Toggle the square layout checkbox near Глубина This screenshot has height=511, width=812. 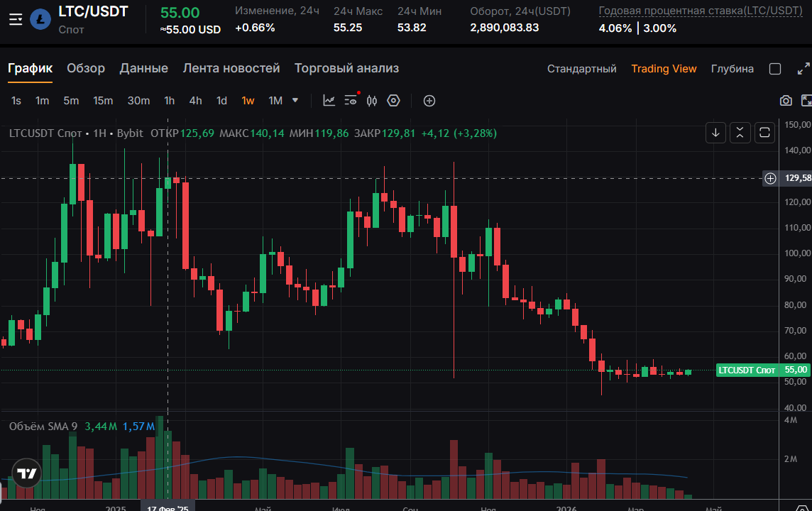[x=775, y=69]
